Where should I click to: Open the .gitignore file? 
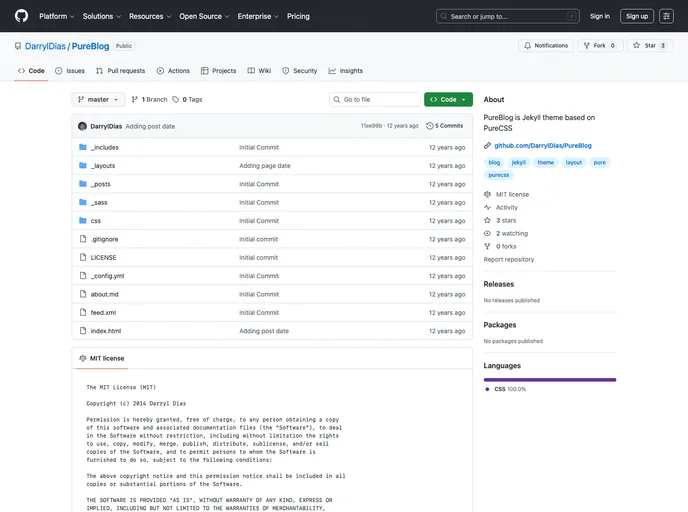click(x=104, y=239)
